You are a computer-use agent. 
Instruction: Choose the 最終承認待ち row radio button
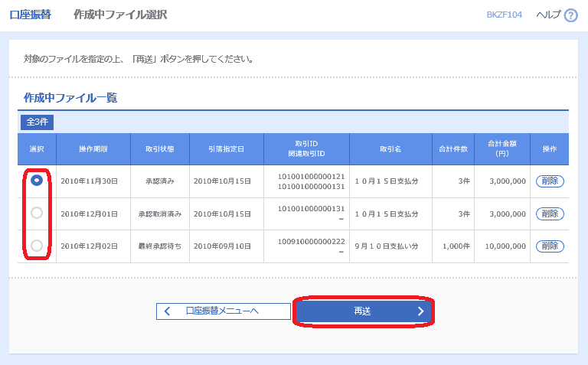[x=36, y=246]
